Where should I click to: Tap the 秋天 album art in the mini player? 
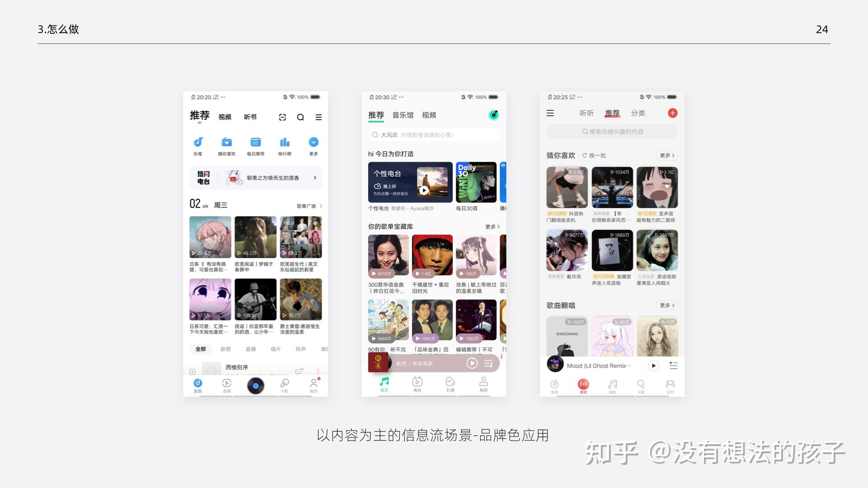(378, 362)
